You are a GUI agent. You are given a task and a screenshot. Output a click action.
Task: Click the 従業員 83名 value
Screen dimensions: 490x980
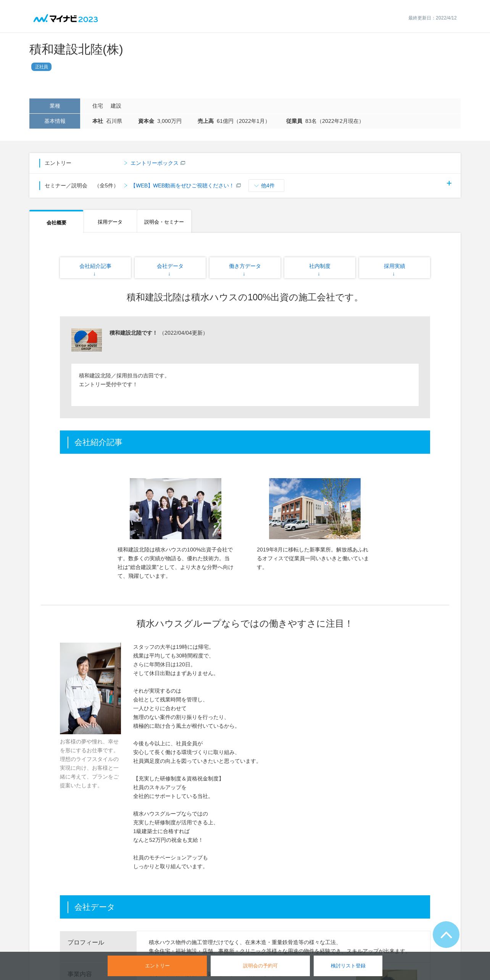[325, 121]
